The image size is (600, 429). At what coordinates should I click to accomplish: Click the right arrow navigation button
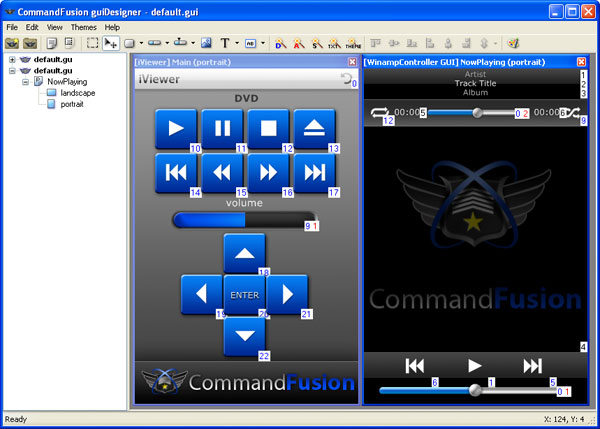click(287, 295)
